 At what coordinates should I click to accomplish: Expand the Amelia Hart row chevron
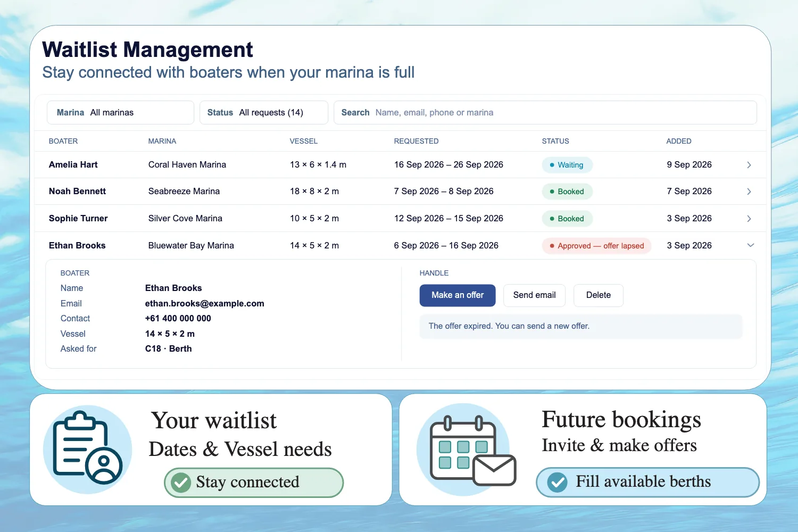point(749,165)
